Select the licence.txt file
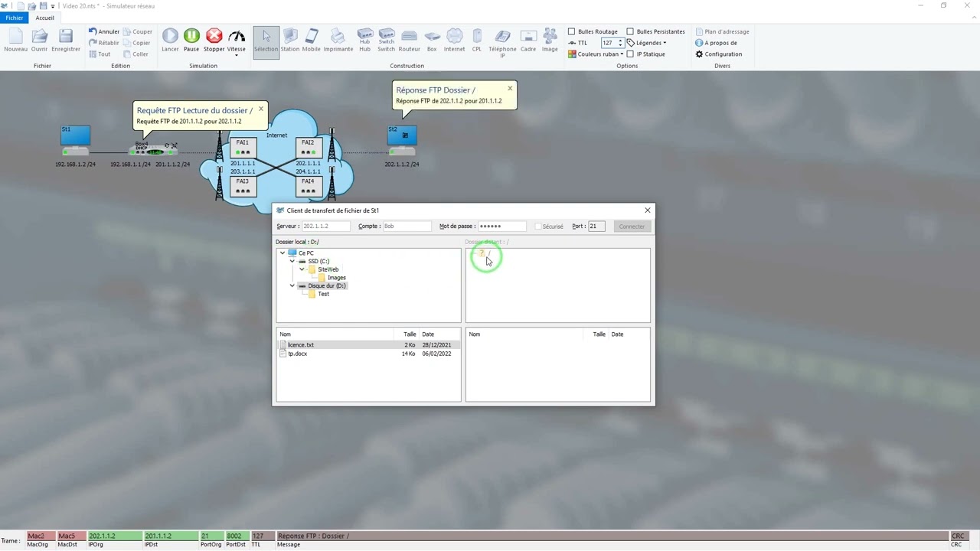Viewport: 980px width, 551px height. [x=368, y=345]
